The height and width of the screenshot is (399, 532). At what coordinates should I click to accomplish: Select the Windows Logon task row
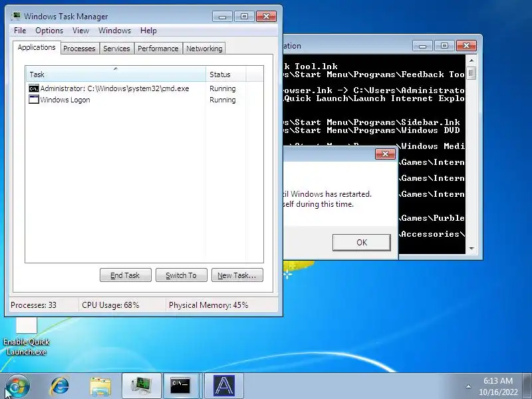144,100
